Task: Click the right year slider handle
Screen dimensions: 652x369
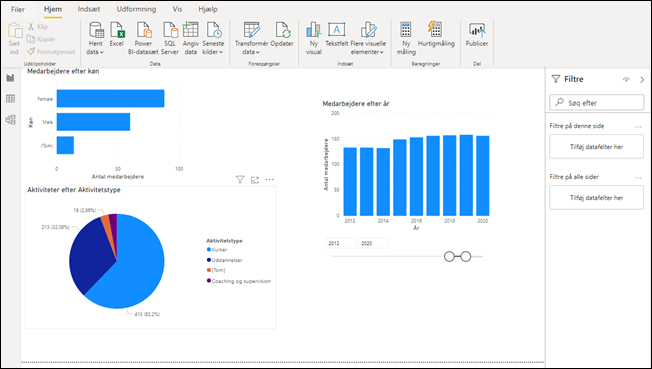Action: [x=466, y=256]
